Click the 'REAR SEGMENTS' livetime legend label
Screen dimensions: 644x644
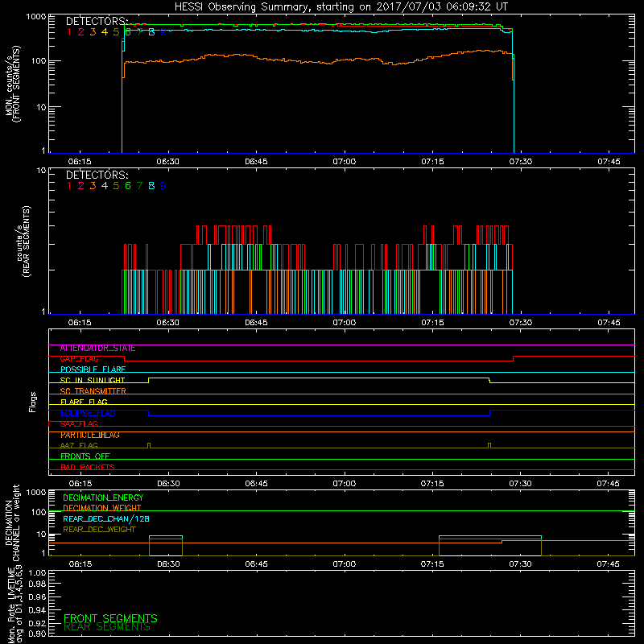tap(107, 627)
